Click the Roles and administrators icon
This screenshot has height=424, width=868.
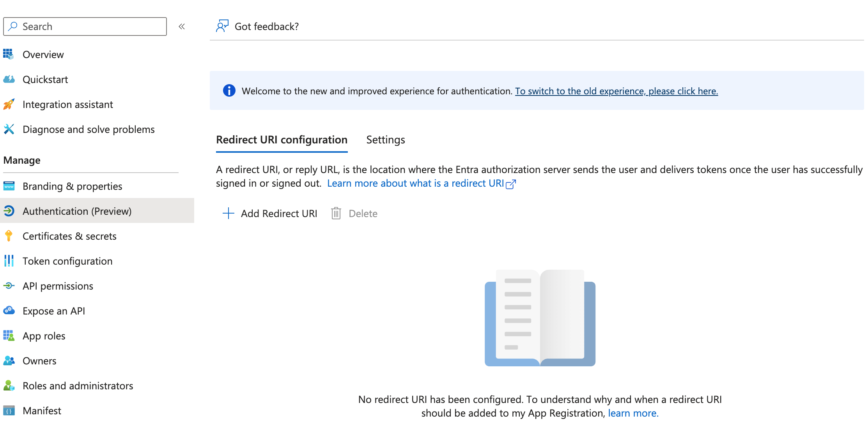9,385
